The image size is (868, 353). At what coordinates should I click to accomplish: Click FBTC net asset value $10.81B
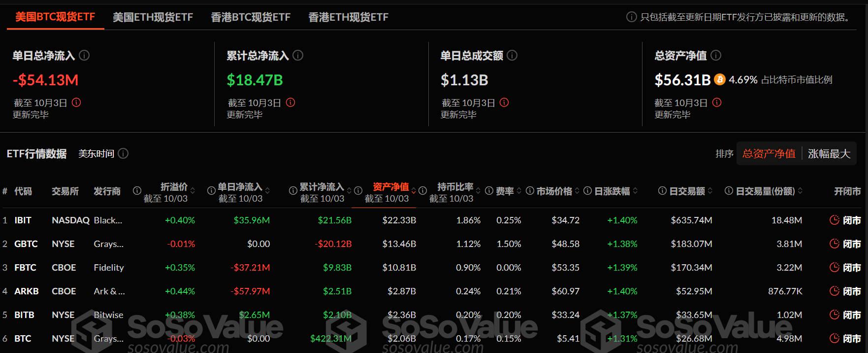(x=399, y=267)
